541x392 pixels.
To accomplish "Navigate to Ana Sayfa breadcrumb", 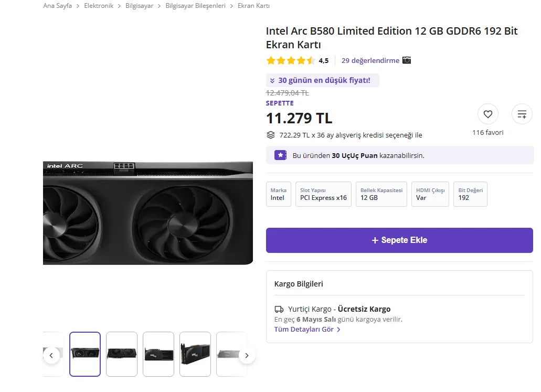I will click(57, 6).
